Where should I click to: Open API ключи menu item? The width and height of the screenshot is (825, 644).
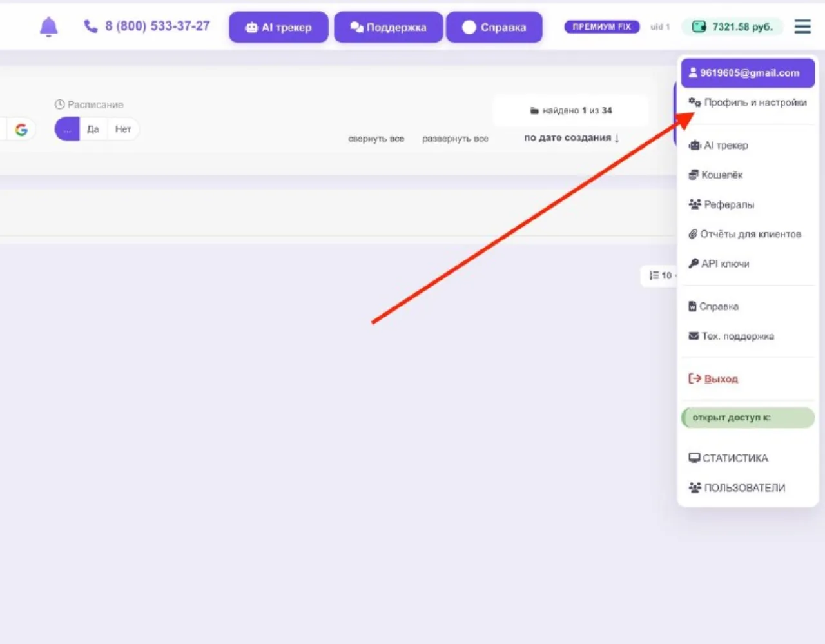coord(748,264)
